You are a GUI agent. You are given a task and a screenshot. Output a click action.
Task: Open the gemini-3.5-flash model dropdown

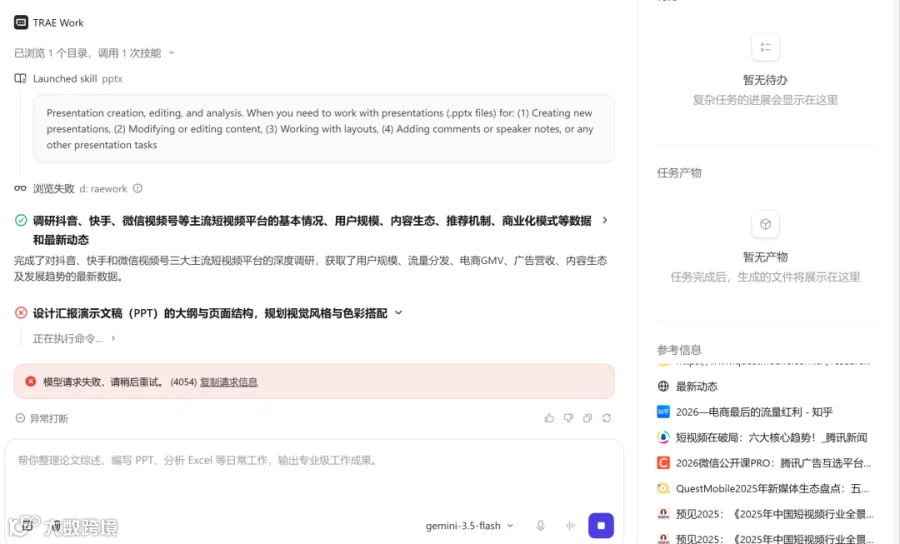pyautogui.click(x=469, y=526)
